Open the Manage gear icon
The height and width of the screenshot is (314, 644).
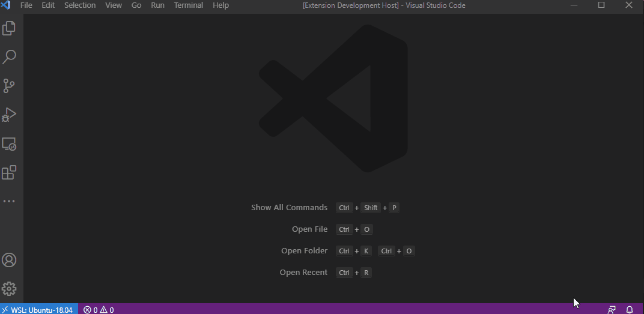9,289
